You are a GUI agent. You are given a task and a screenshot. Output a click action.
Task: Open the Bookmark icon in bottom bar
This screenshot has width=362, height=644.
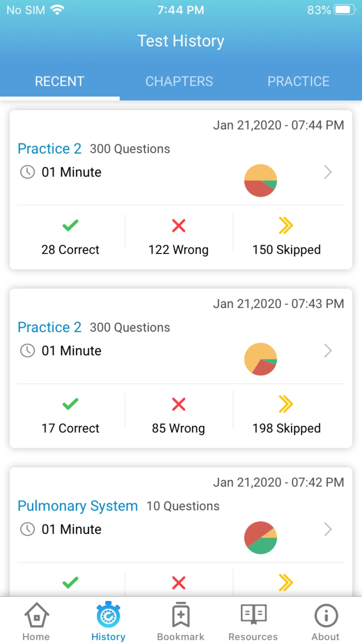click(181, 615)
